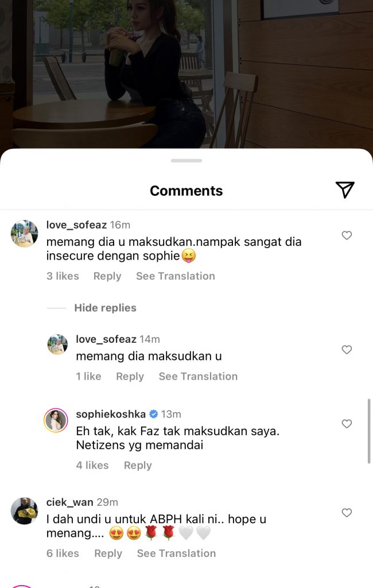The image size is (373, 588).
Task: Open ciek_wan's profile picture
Action: 24,510
